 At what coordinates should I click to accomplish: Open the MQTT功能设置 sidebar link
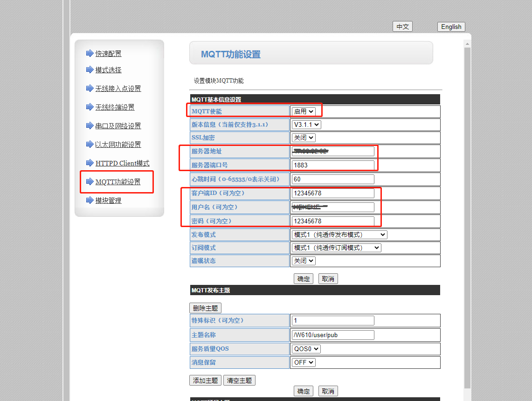tap(117, 182)
